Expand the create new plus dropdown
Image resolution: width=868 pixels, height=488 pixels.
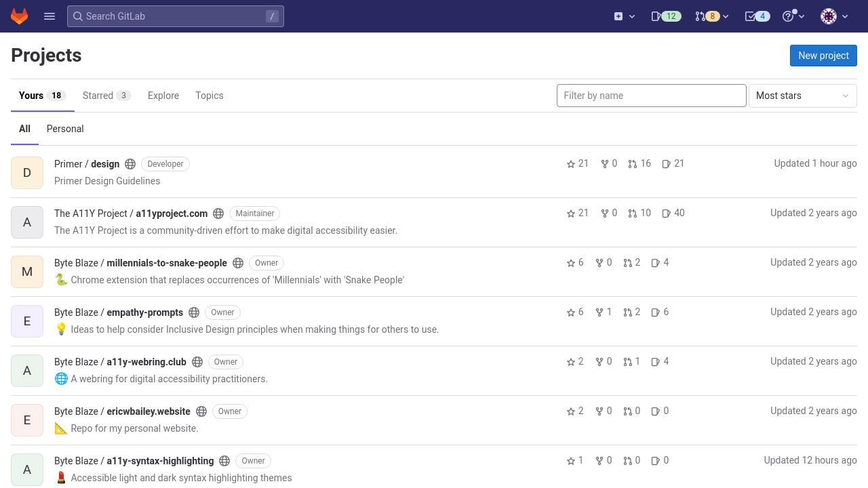pos(625,16)
